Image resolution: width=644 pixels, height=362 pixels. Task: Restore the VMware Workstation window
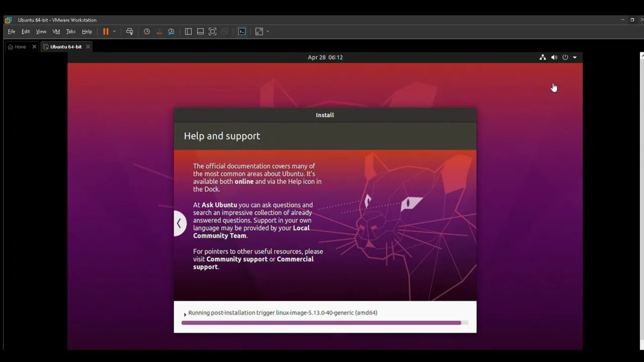[x=632, y=20]
